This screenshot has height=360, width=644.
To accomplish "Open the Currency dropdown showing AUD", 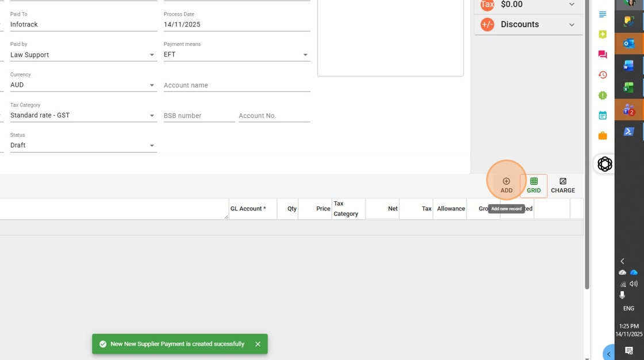I will point(151,85).
